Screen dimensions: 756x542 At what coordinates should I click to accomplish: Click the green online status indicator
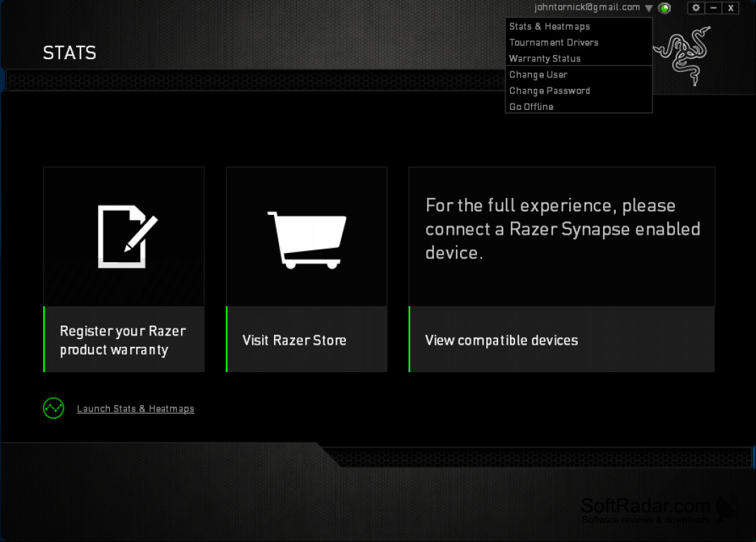click(664, 8)
